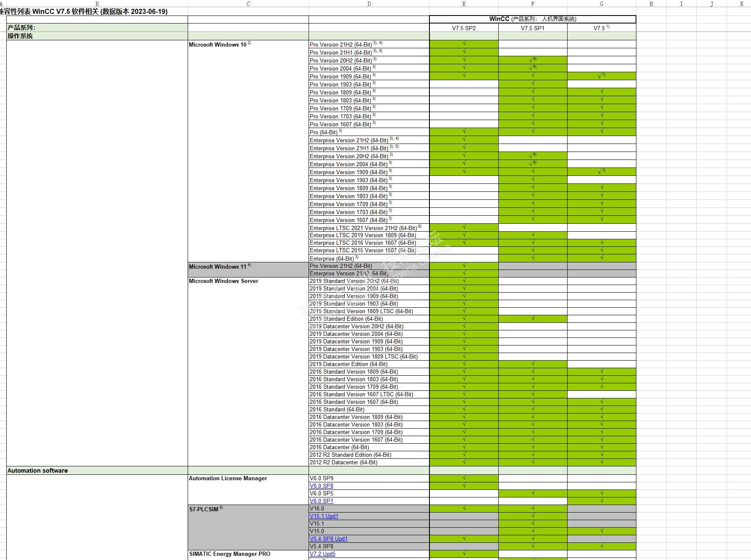This screenshot has width=751, height=560.
Task: Click the 'V7.5 1)' column heading cell
Action: click(x=602, y=28)
